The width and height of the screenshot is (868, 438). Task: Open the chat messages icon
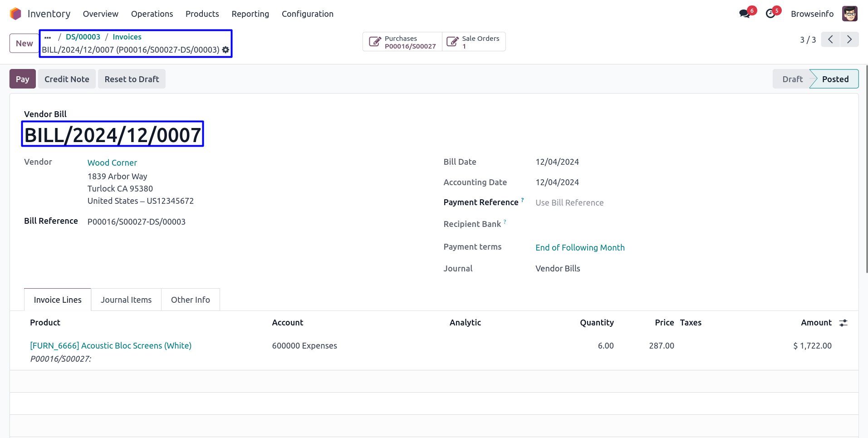pos(744,14)
